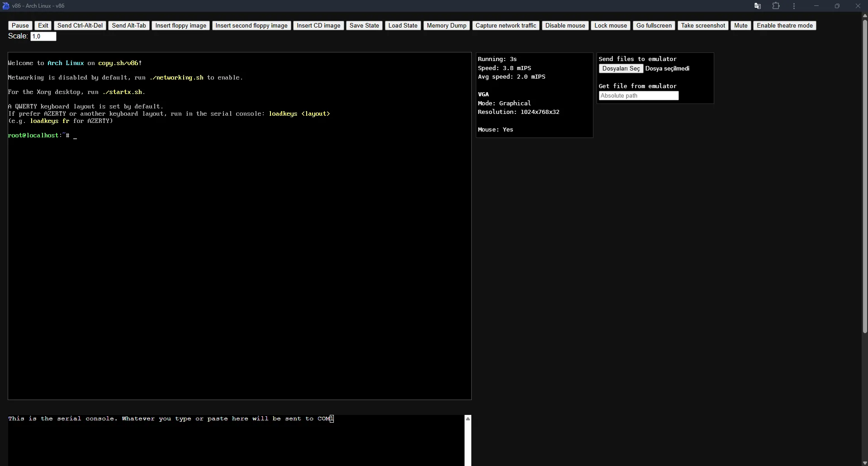
Task: Enable theatre mode
Action: click(785, 25)
